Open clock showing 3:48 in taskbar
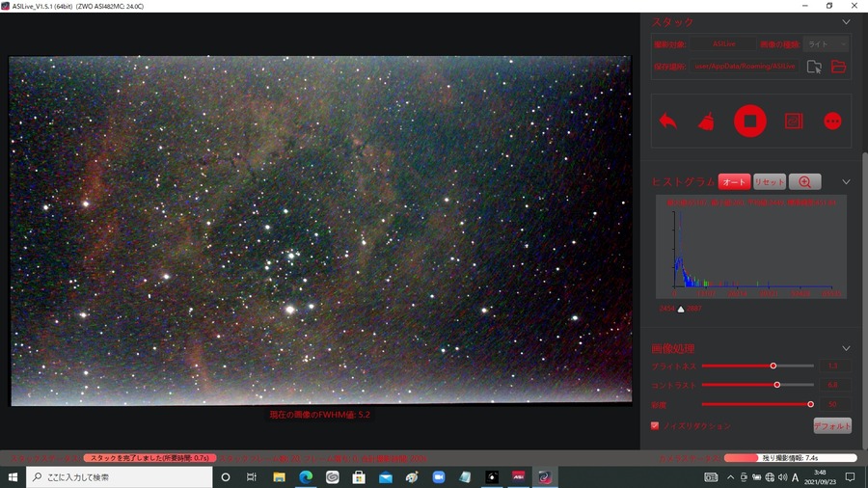 (821, 477)
